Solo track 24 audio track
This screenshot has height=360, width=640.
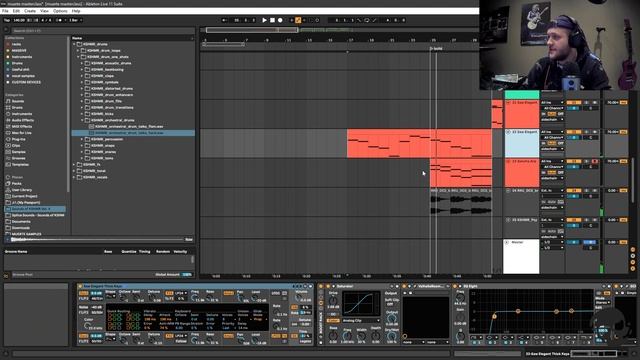[x=587, y=191]
